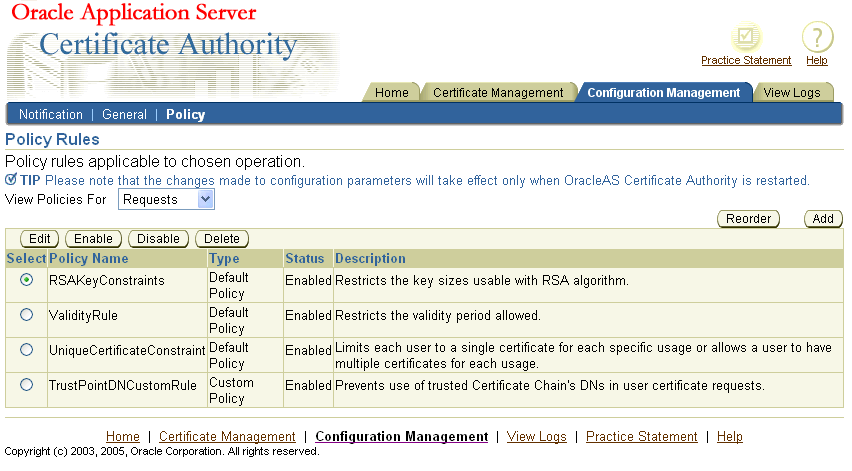The height and width of the screenshot is (471, 852).
Task: Open the General subtab
Action: click(124, 115)
